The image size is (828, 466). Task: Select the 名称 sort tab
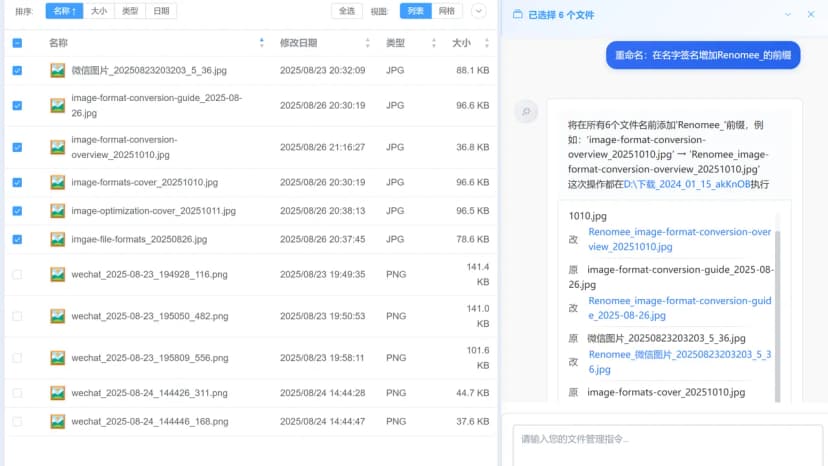click(64, 11)
